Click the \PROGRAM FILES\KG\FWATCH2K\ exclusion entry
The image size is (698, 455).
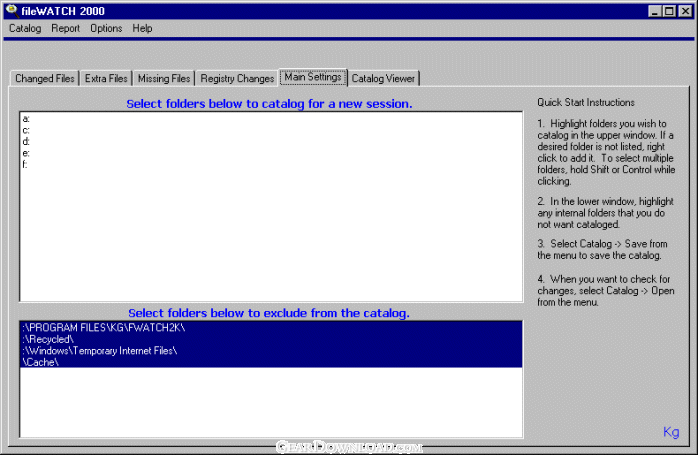[x=271, y=328]
